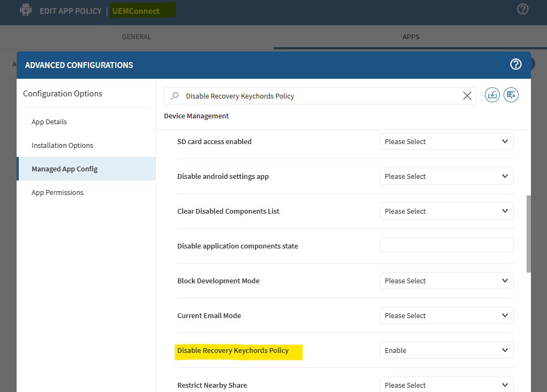Switch to the General tab
The height and width of the screenshot is (392, 547).
[137, 37]
